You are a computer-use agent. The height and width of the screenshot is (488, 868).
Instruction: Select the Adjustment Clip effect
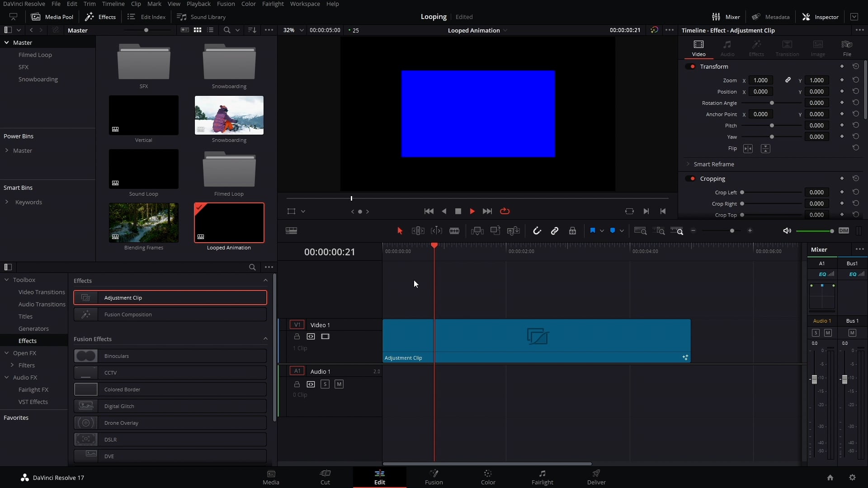[x=170, y=297]
